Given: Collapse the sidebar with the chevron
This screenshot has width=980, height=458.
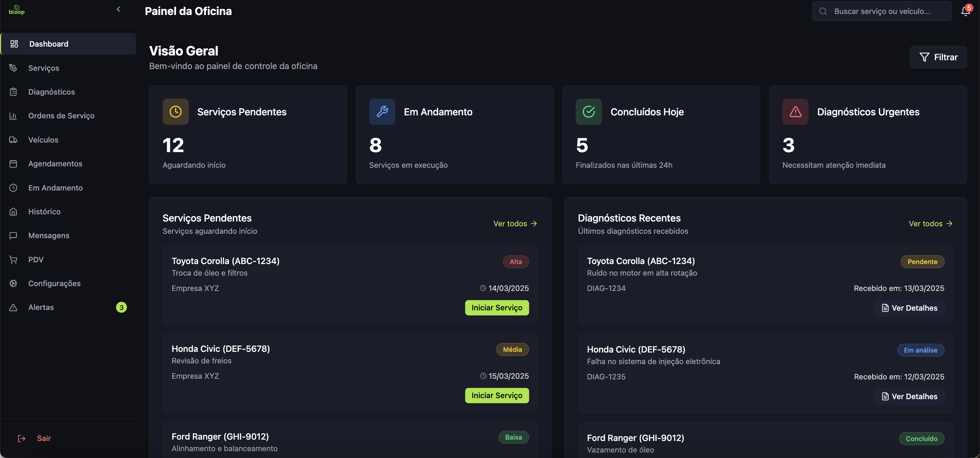Looking at the screenshot, I should point(118,9).
